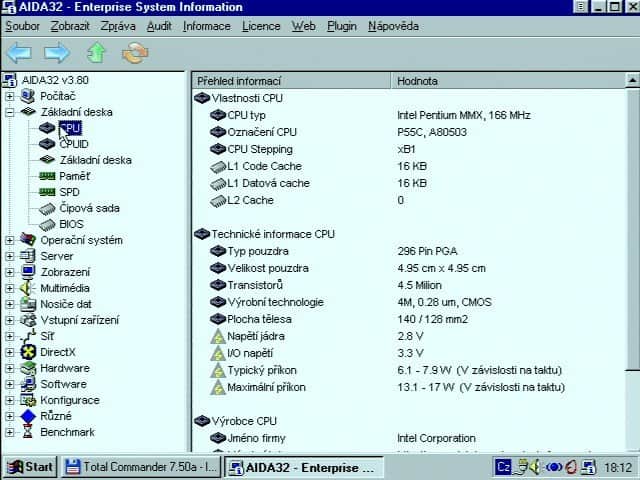Click the Přehled informací column header

pos(291,81)
